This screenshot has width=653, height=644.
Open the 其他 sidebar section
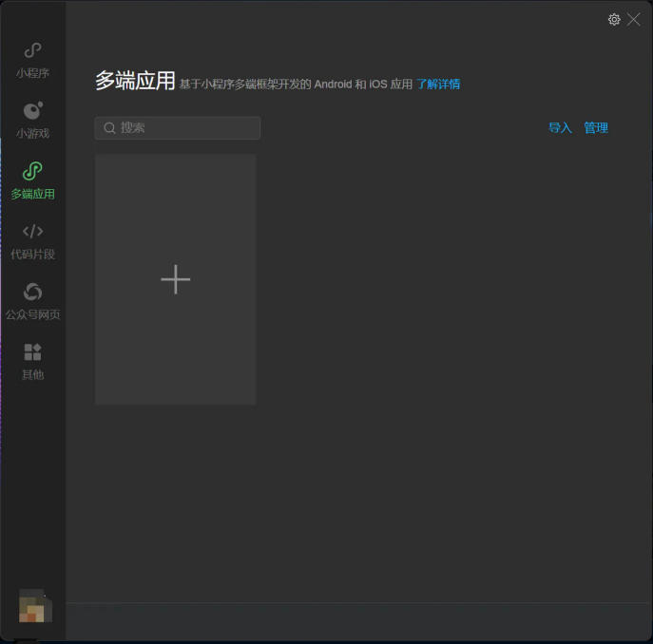point(32,361)
